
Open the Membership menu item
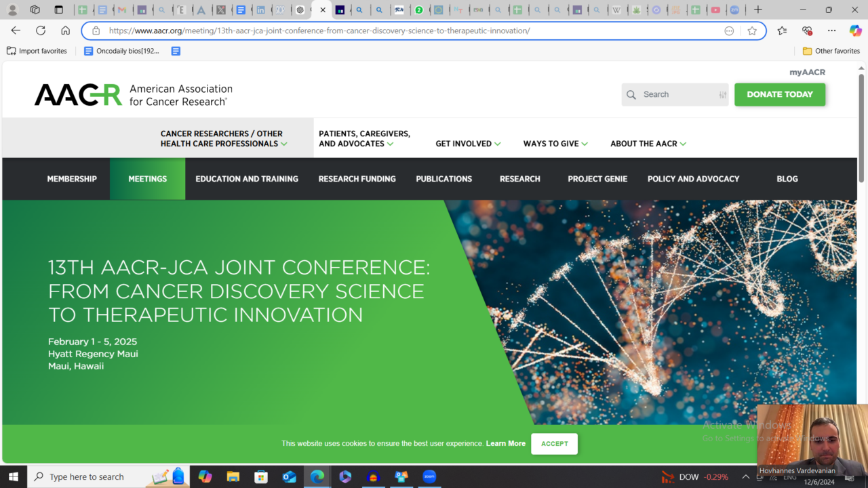pos(72,179)
